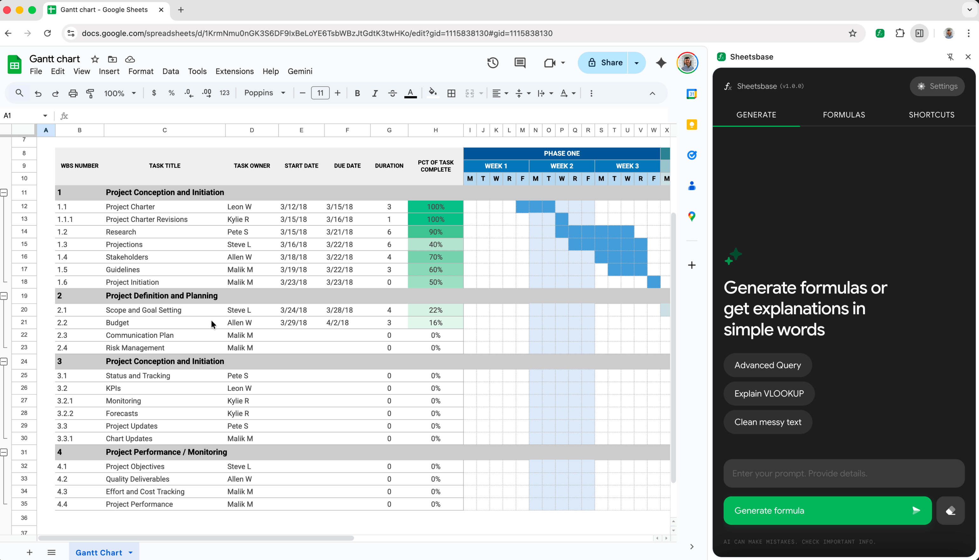Select the paint format tool
Image resolution: width=979 pixels, height=560 pixels.
click(x=90, y=93)
